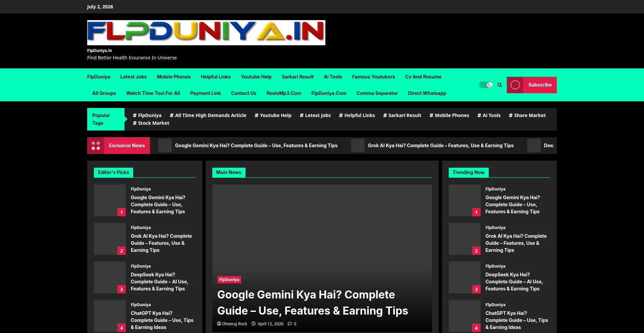Click the FlpDuniya category badge on main news
644x333 pixels.
point(229,280)
